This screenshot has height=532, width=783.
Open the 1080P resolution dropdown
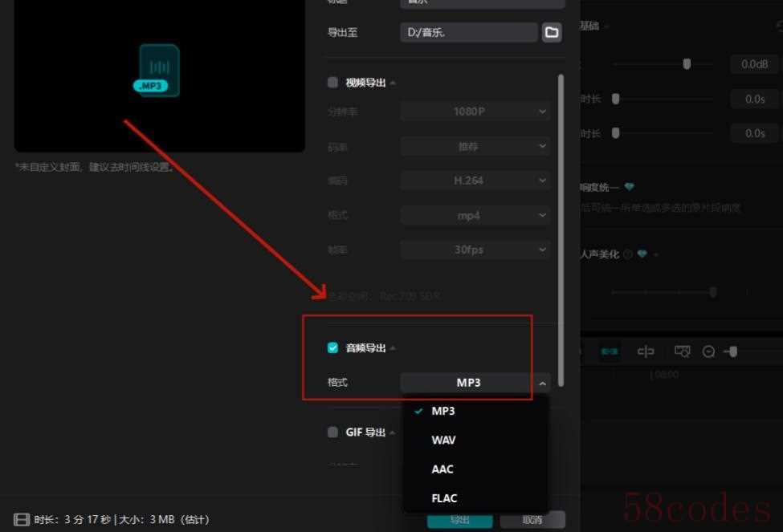point(475,112)
